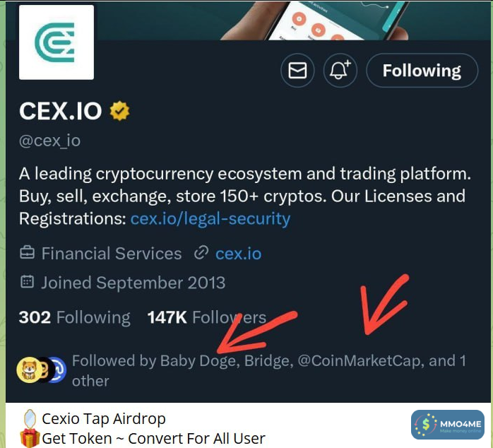The height and width of the screenshot is (448, 493).
Task: Click the MMO4ME logo badge
Action: (x=447, y=426)
